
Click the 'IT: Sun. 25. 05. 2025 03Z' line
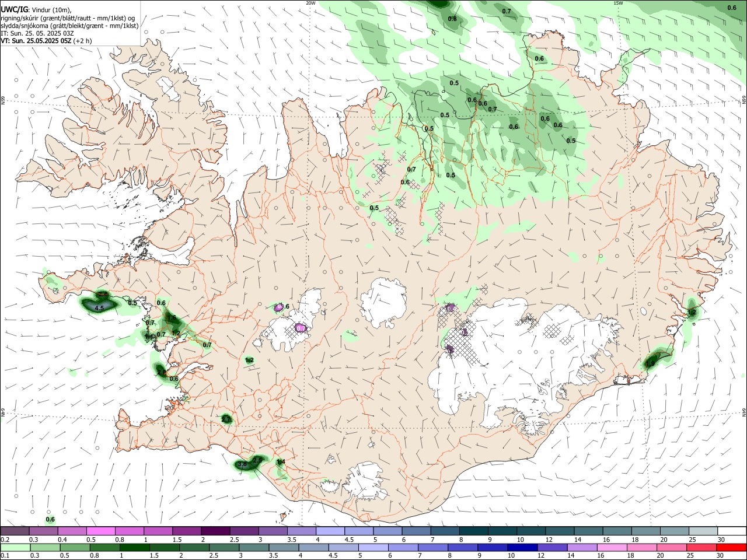pos(37,33)
